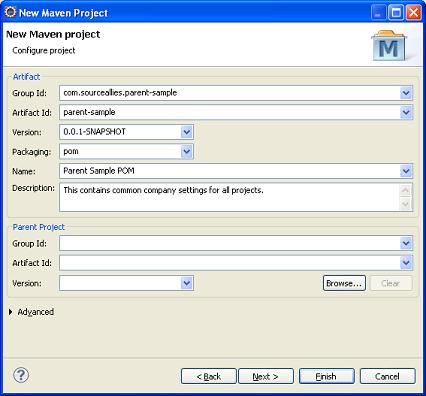Click the Parent Project Group Id field
This screenshot has width=426, height=396.
pos(230,243)
